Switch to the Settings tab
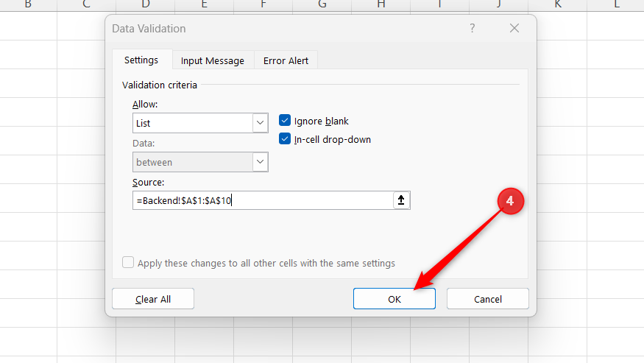The image size is (644, 363). pos(141,60)
